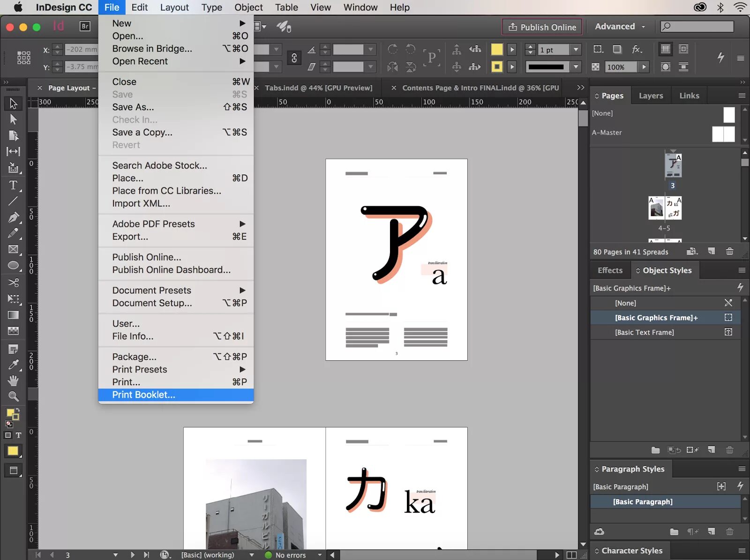The height and width of the screenshot is (560, 750).
Task: Activate the Eyedropper tool
Action: (x=13, y=365)
